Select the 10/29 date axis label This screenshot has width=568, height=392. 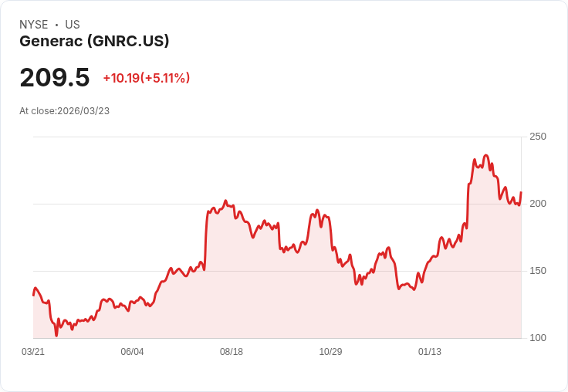(x=330, y=351)
